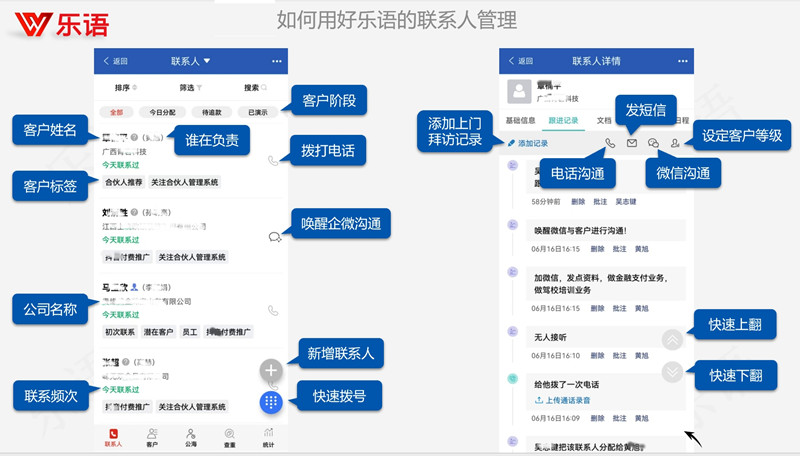Open more options dots on 联系人 list screen
Image resolution: width=800 pixels, height=456 pixels.
coord(277,61)
